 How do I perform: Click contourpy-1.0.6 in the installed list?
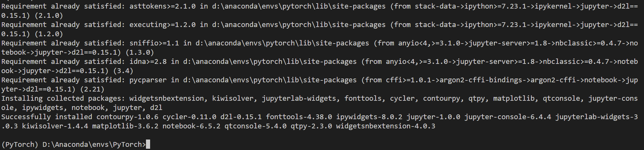click(x=128, y=117)
